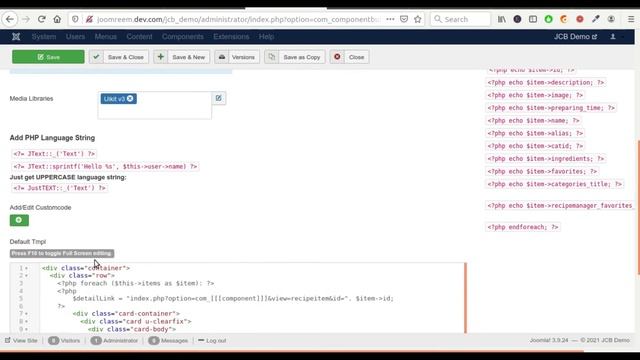
Task: Insert $item->image snippet
Action: (535, 95)
